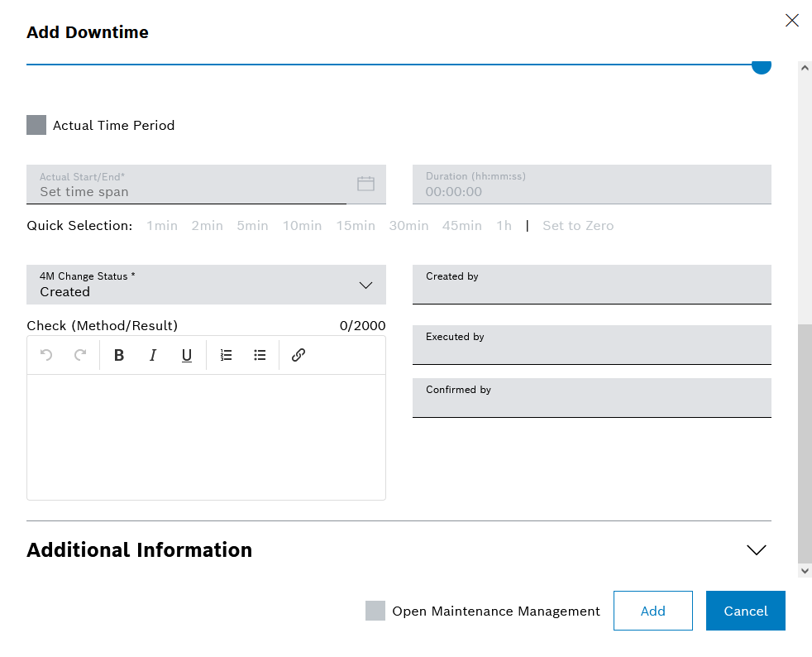Enable the Actual Time Period checkbox
The height and width of the screenshot is (657, 812).
(36, 125)
